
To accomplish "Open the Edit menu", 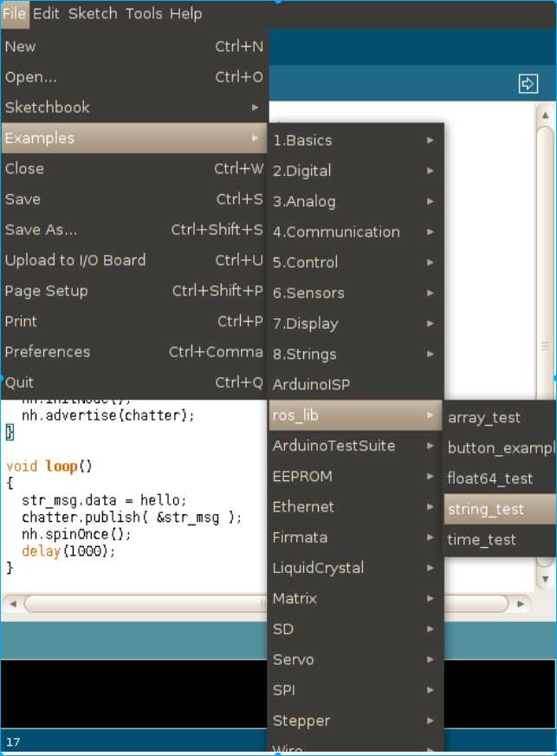I will 46,14.
